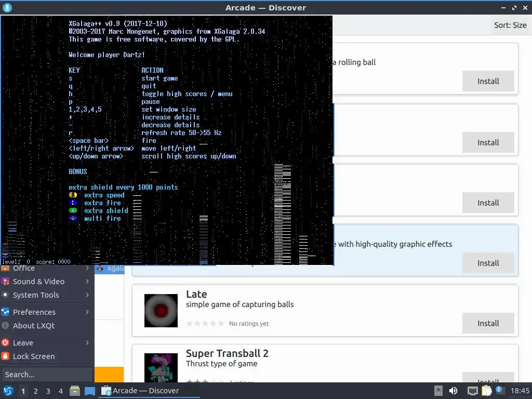Click the extra shield bonus icon
Screen dimensions: 532x399
click(x=73, y=210)
